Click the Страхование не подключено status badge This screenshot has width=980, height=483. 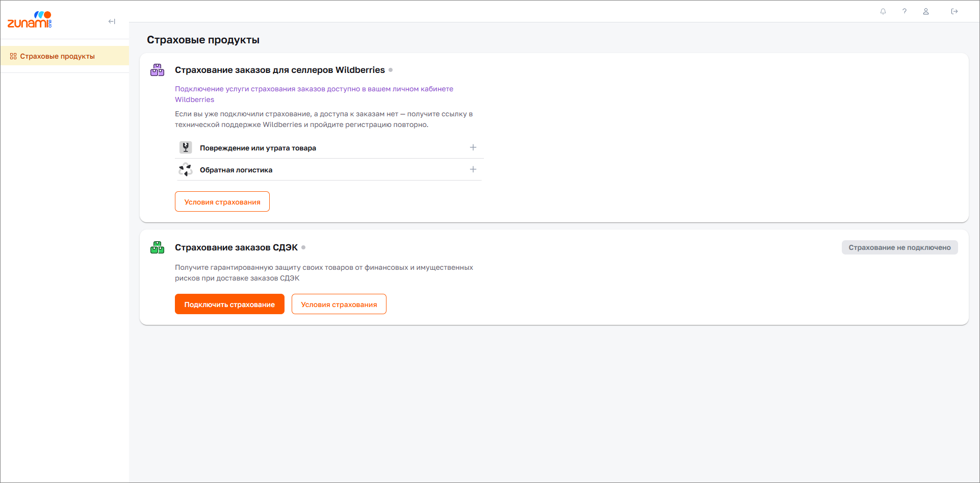(x=899, y=247)
